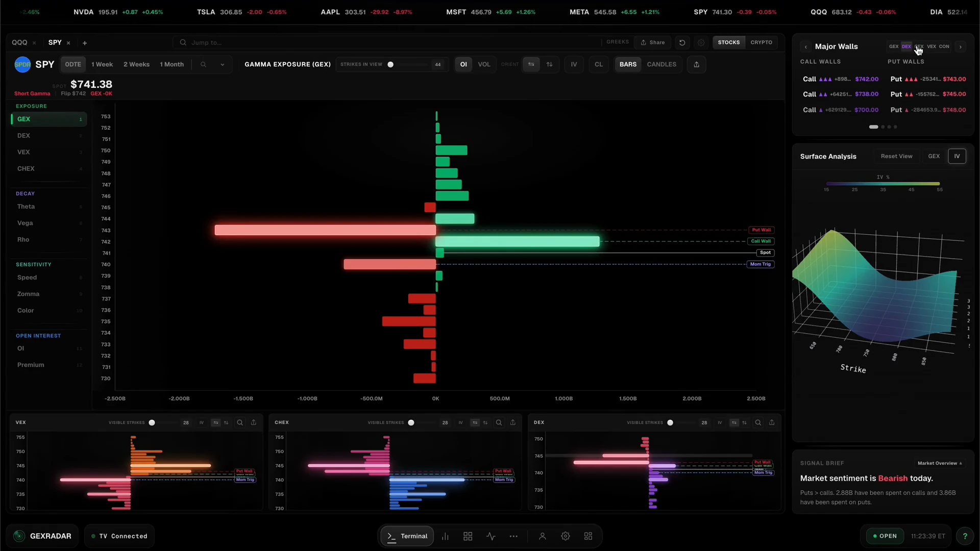980x551 pixels.
Task: Open the Terminal button in dock
Action: click(407, 536)
